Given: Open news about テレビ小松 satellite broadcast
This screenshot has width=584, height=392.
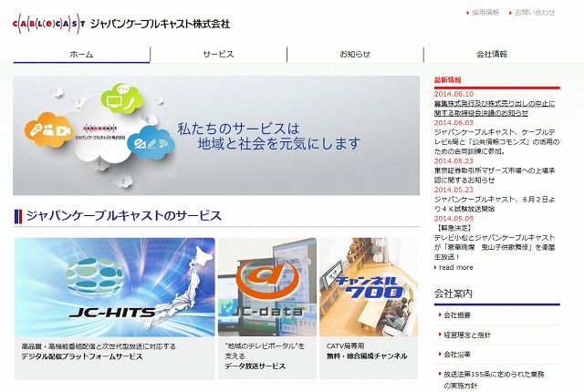Looking at the screenshot, I should pyautogui.click(x=495, y=242).
